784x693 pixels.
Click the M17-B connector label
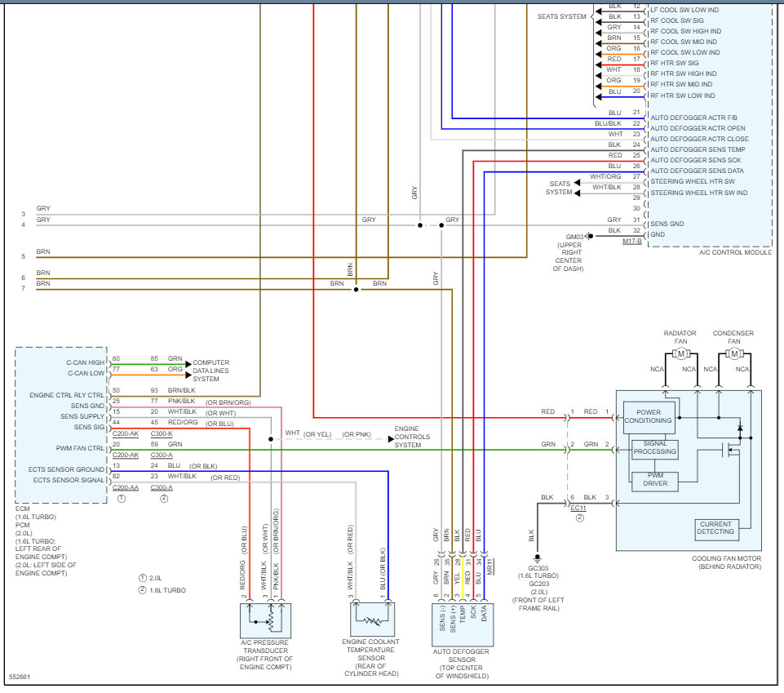(x=632, y=242)
